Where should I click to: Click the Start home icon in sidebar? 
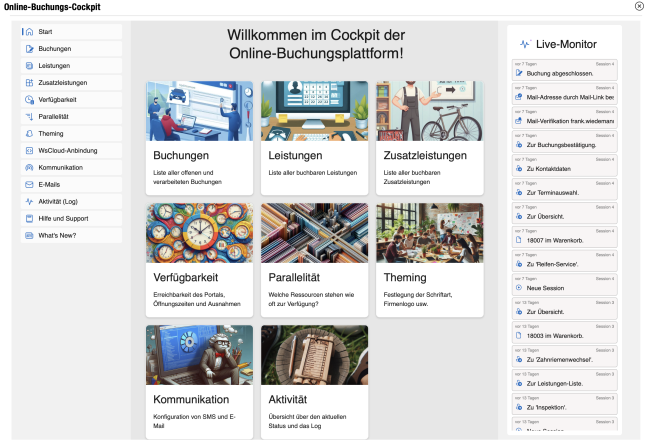(28, 32)
